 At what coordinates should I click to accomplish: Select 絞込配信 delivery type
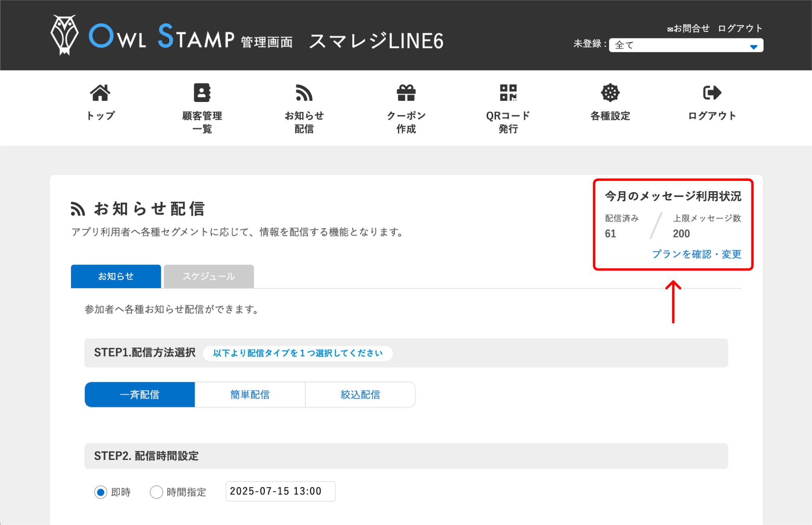[x=360, y=395]
